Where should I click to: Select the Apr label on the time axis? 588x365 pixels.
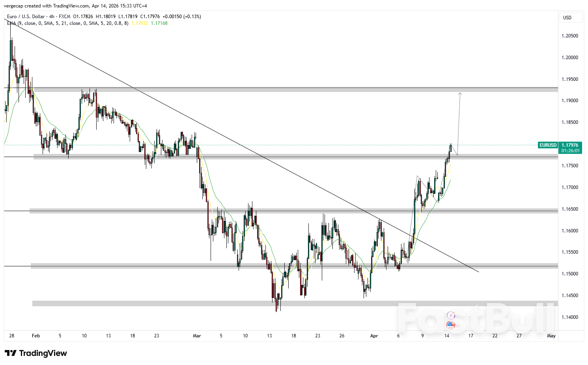coord(374,336)
